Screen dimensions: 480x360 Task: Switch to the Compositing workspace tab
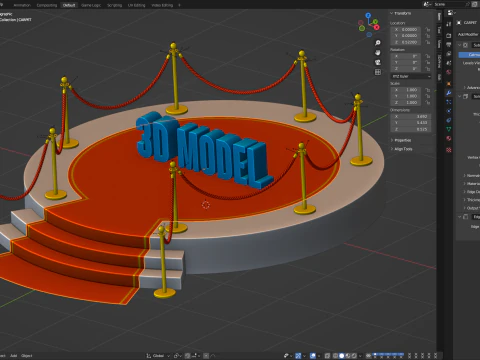pos(47,5)
